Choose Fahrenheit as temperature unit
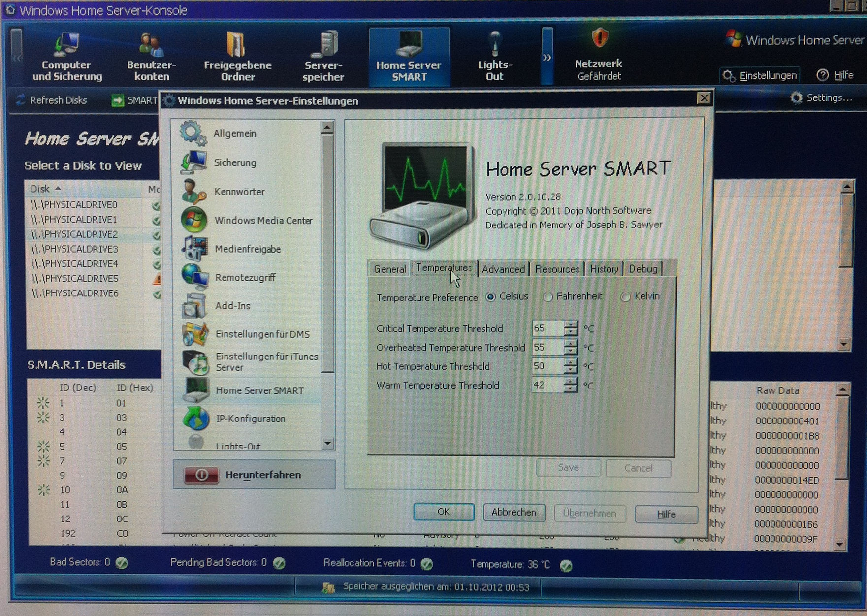 pos(547,297)
